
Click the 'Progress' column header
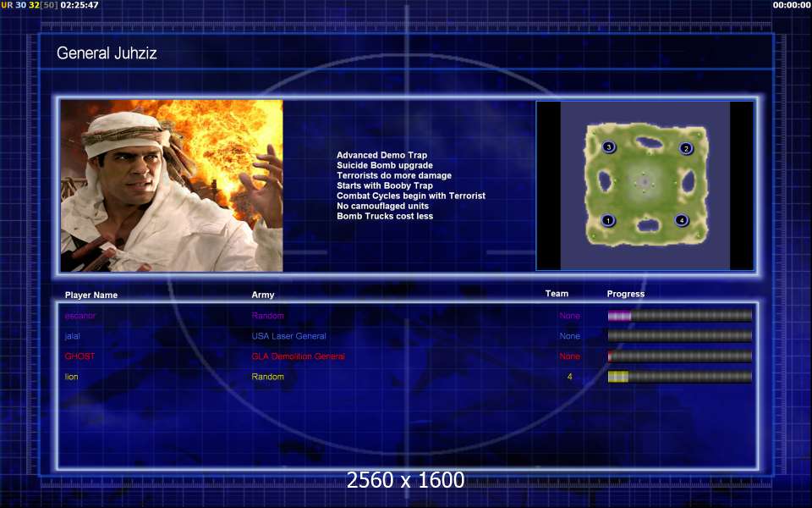(626, 294)
